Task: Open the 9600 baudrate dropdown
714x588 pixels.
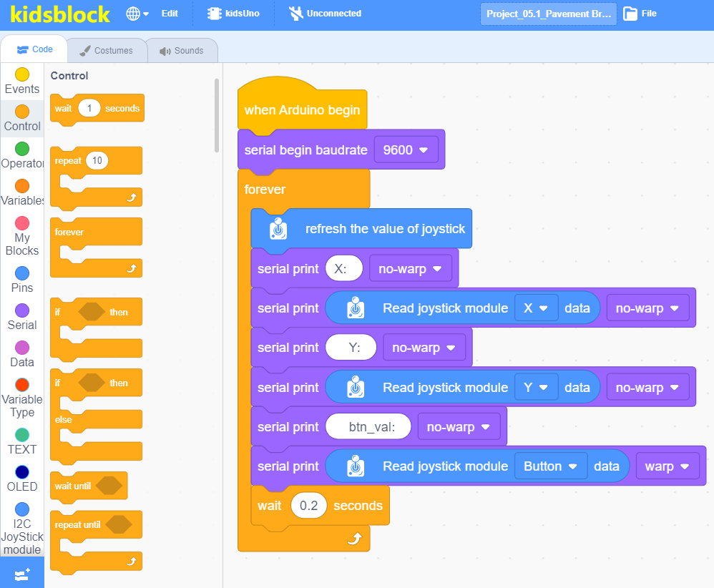Action: [406, 150]
